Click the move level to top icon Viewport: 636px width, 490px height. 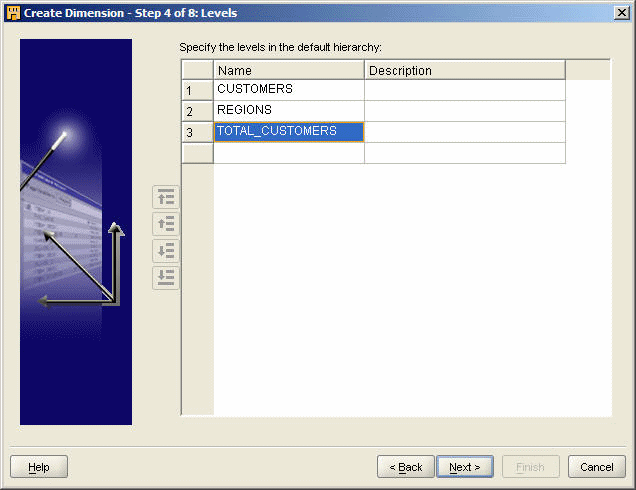pos(166,197)
